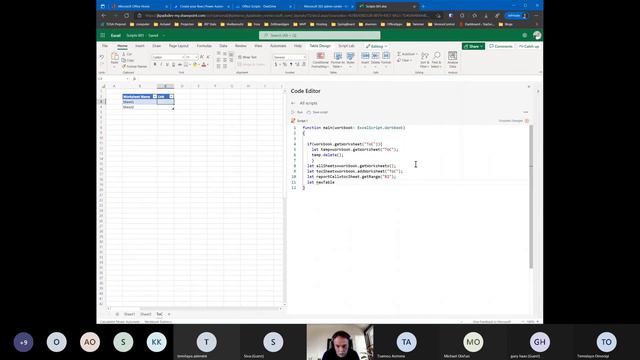Image resolution: width=640 pixels, height=360 pixels.
Task: Switch to the Automate ribbon tab
Action: pyautogui.click(x=278, y=46)
